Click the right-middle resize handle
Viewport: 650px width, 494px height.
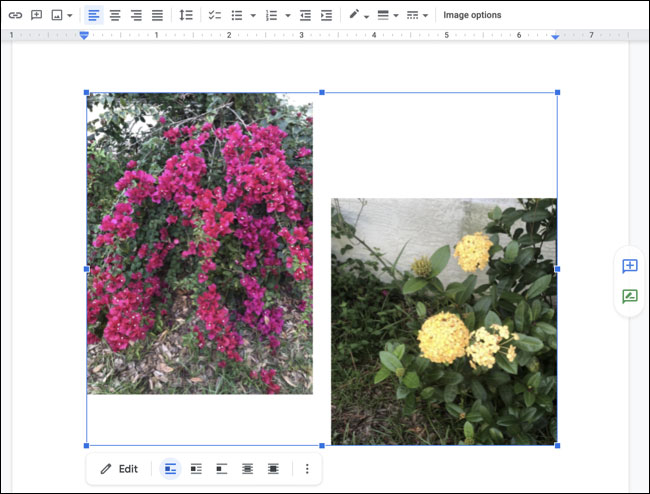(558, 269)
